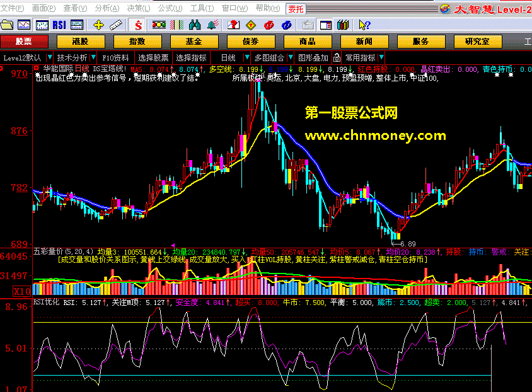Open the 公式(U) menu
Screen dimensions: 532x392
click(170, 8)
